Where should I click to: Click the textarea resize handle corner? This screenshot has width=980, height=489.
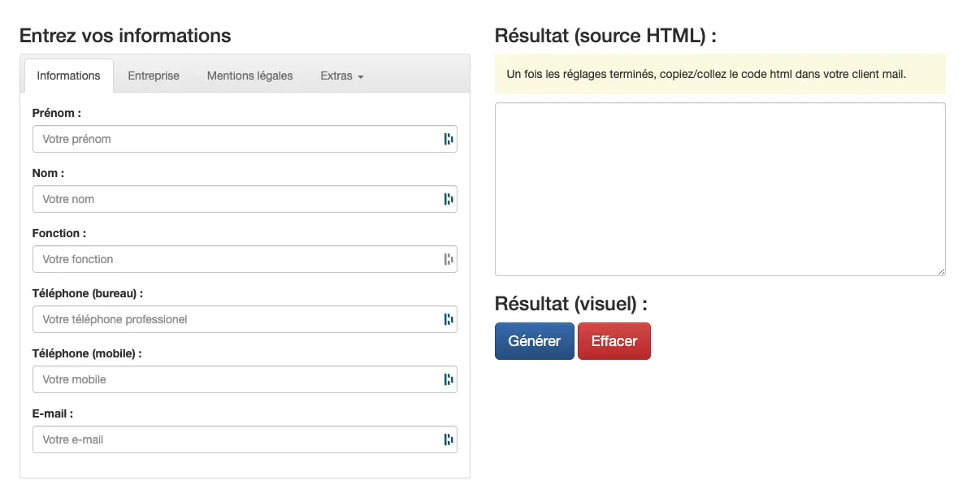(x=941, y=271)
